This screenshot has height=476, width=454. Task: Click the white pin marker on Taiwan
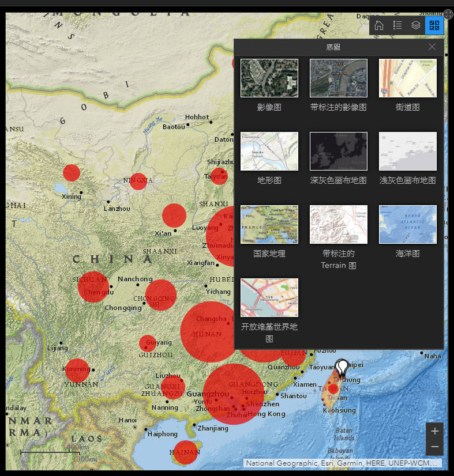click(342, 367)
